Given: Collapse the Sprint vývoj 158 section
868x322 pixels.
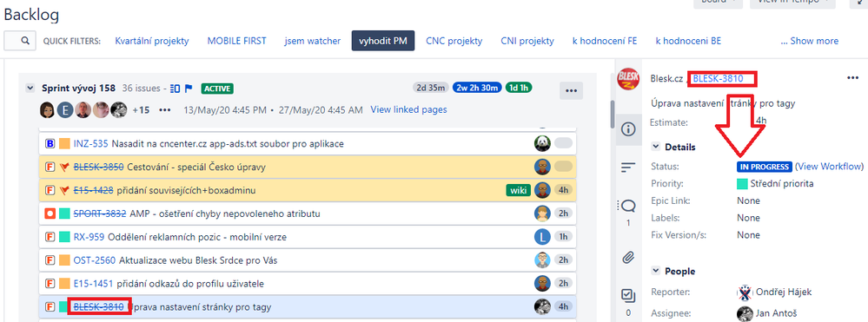Looking at the screenshot, I should [x=30, y=88].
